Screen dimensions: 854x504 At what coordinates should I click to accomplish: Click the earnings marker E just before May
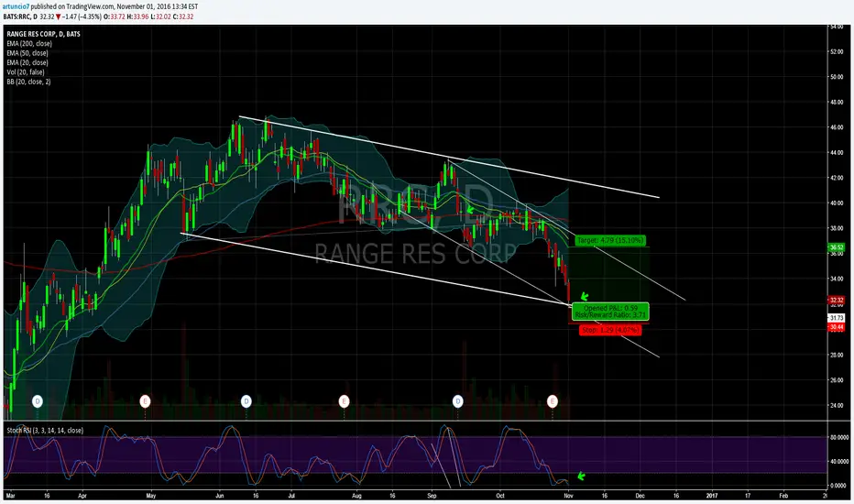click(x=145, y=401)
